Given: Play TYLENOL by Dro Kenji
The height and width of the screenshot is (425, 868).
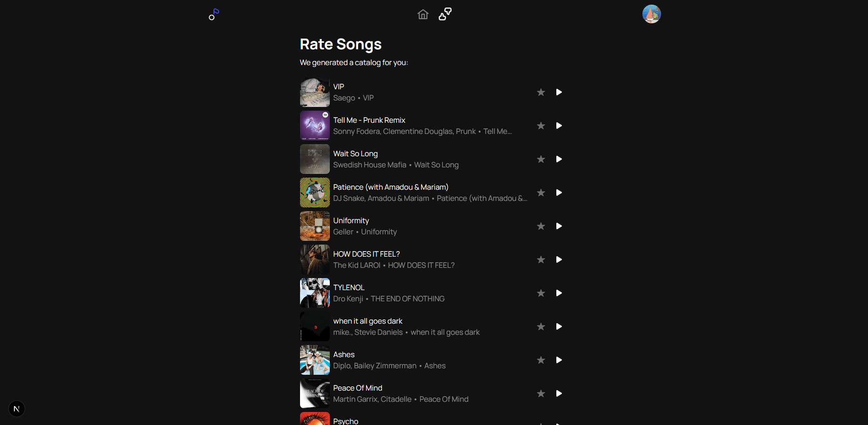Looking at the screenshot, I should click(x=559, y=293).
